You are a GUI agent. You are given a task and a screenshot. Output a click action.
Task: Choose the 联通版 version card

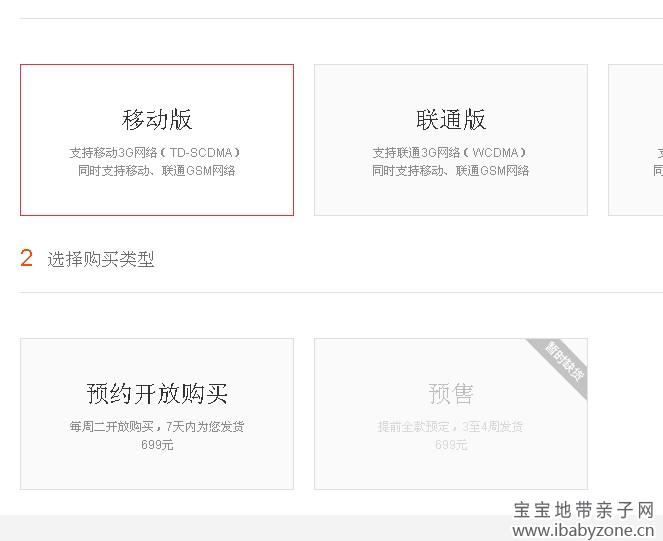tap(451, 140)
